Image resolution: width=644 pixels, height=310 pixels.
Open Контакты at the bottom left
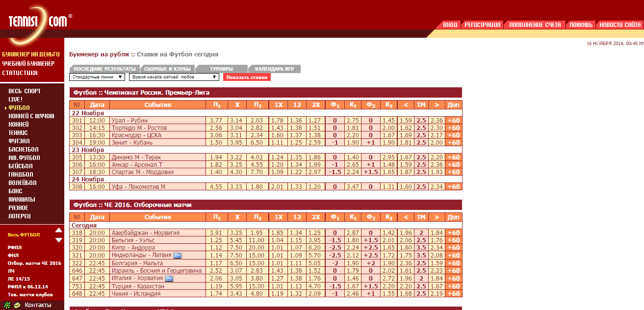[38, 305]
